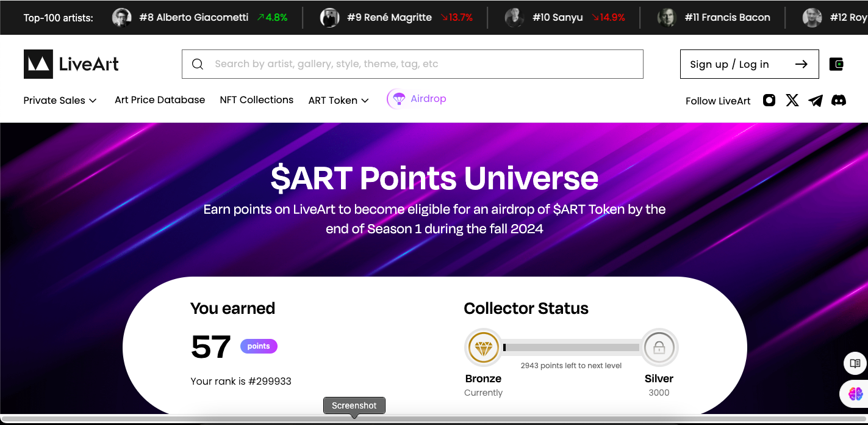This screenshot has width=868, height=425.
Task: Click the 13.7% decline indicator
Action: 456,18
